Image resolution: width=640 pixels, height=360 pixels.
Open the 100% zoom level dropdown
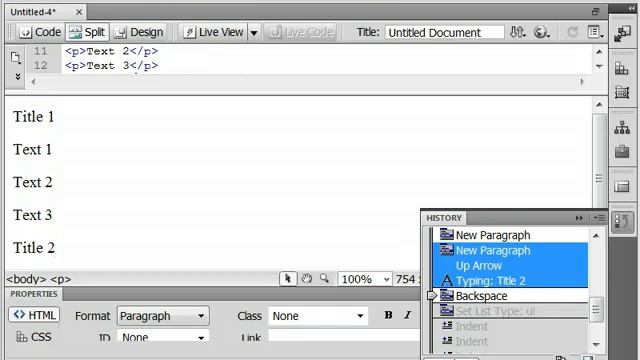click(365, 279)
